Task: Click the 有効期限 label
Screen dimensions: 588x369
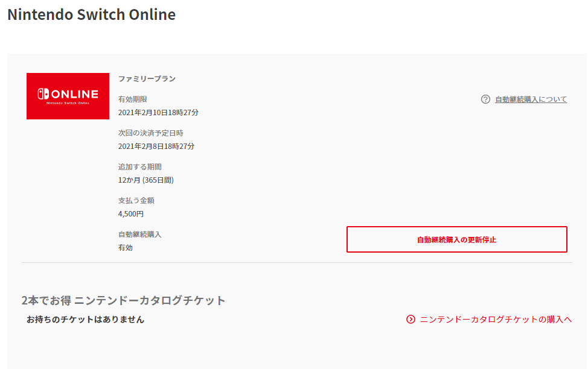Action: [133, 99]
